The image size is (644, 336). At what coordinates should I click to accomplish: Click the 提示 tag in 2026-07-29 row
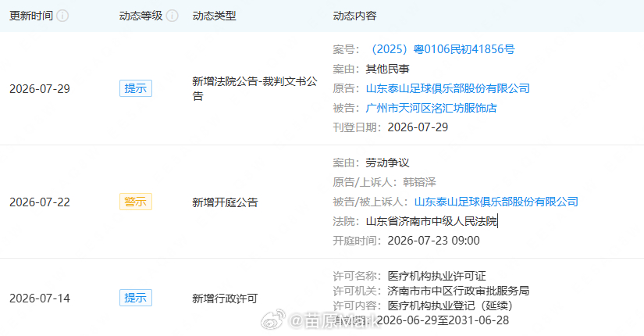click(136, 88)
